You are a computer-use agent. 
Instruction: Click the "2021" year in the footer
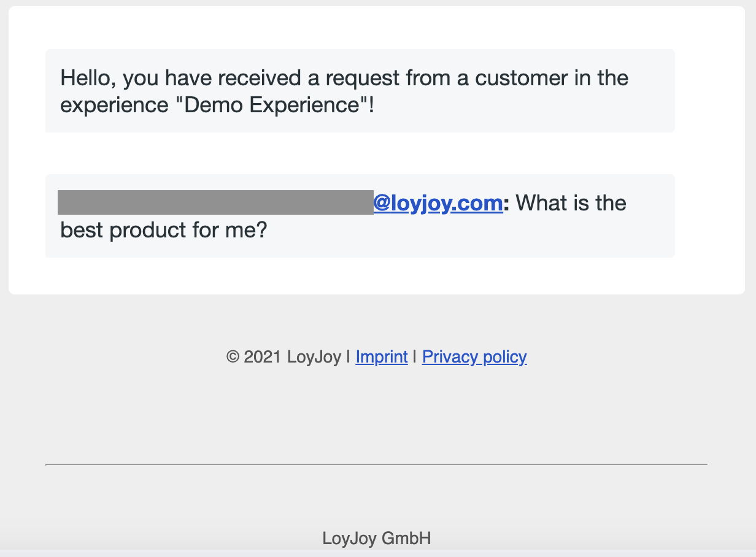(x=262, y=357)
